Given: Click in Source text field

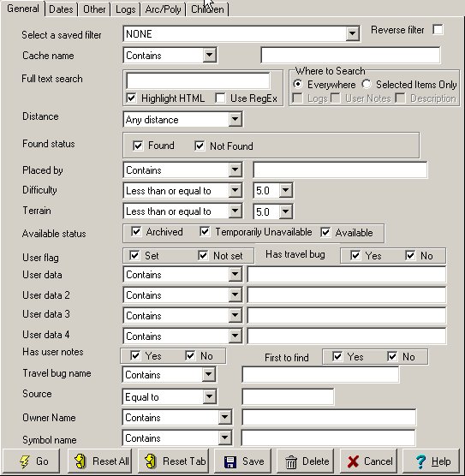Looking at the screenshot, I should [288, 396].
